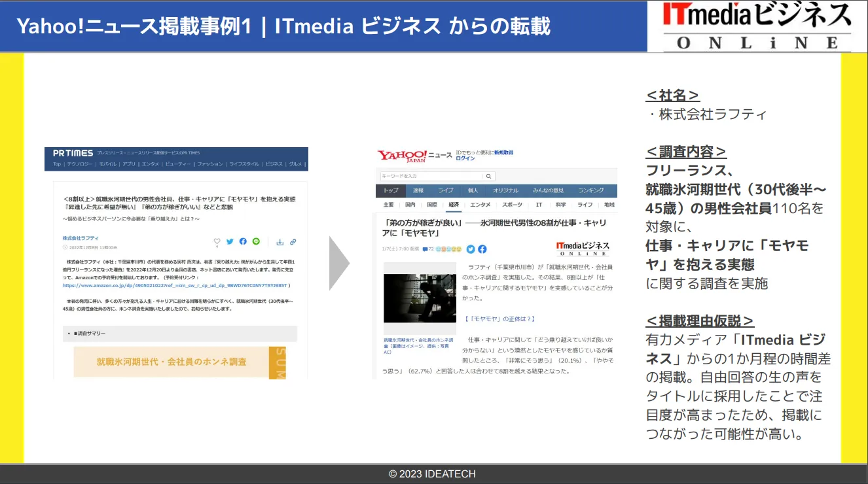868x484 pixels.
Task: Click the ＜掲載理由仮説＞ heading on the slide
Action: 700,321
